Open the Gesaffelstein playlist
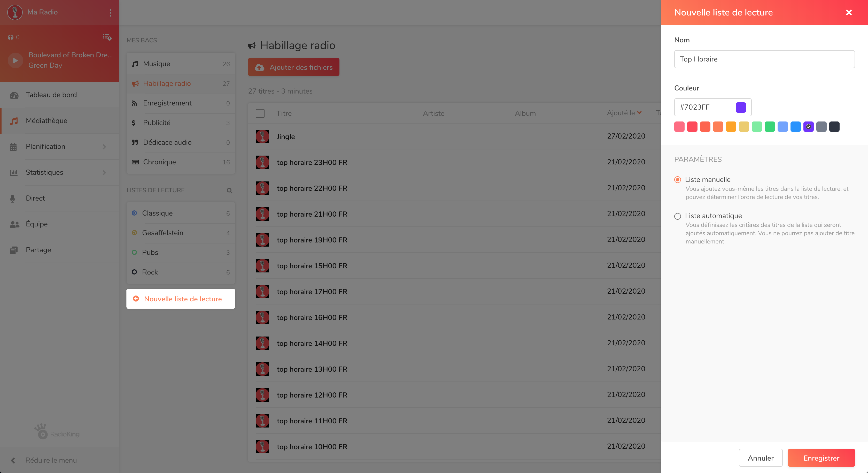Image resolution: width=868 pixels, height=473 pixels. [181, 233]
